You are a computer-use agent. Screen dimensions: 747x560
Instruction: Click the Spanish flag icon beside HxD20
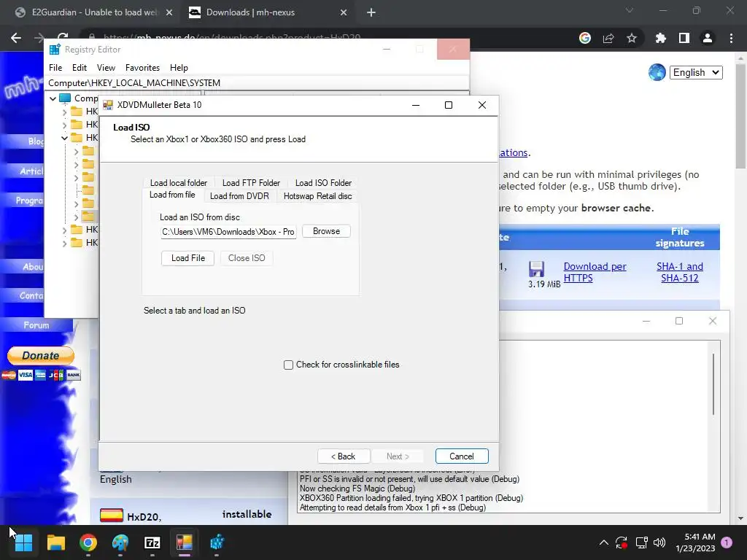coord(112,516)
